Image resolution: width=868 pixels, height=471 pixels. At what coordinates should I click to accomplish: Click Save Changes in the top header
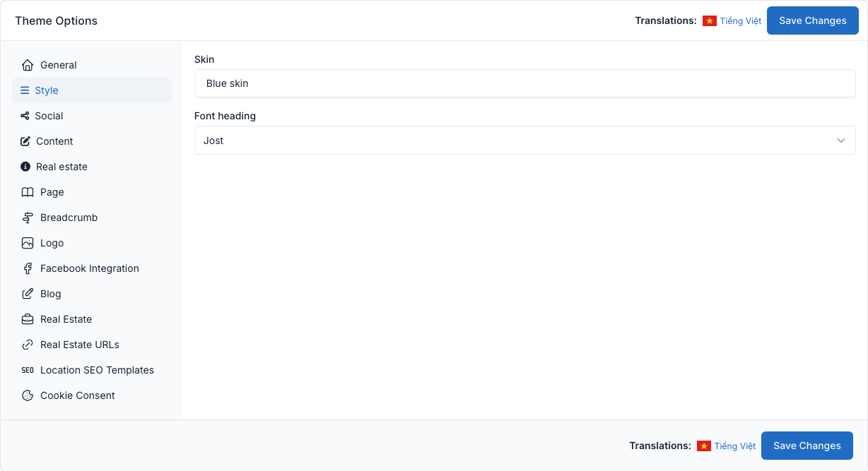pyautogui.click(x=813, y=20)
